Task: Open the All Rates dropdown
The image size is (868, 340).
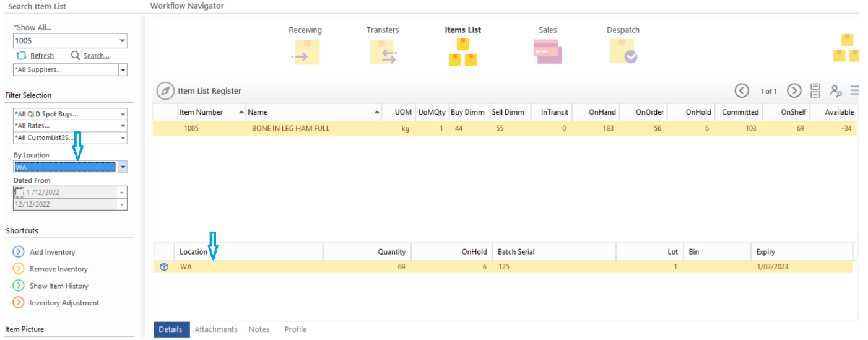Action: click(x=123, y=126)
